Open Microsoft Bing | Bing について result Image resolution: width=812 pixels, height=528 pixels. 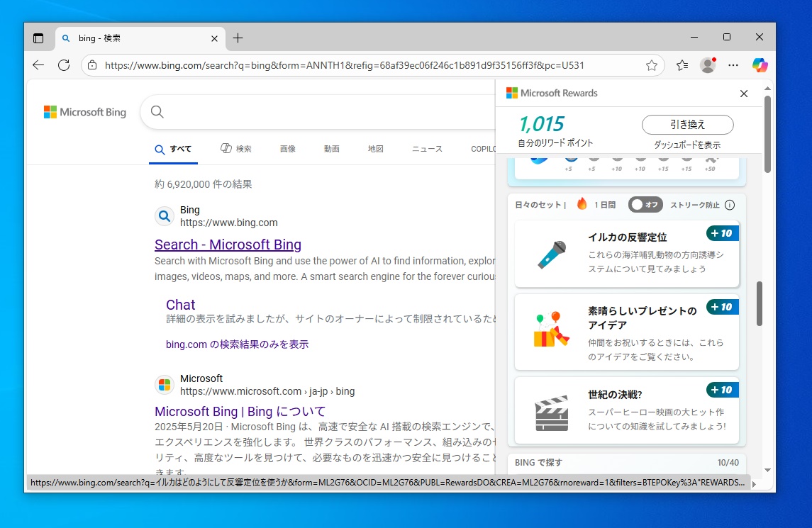point(240,412)
